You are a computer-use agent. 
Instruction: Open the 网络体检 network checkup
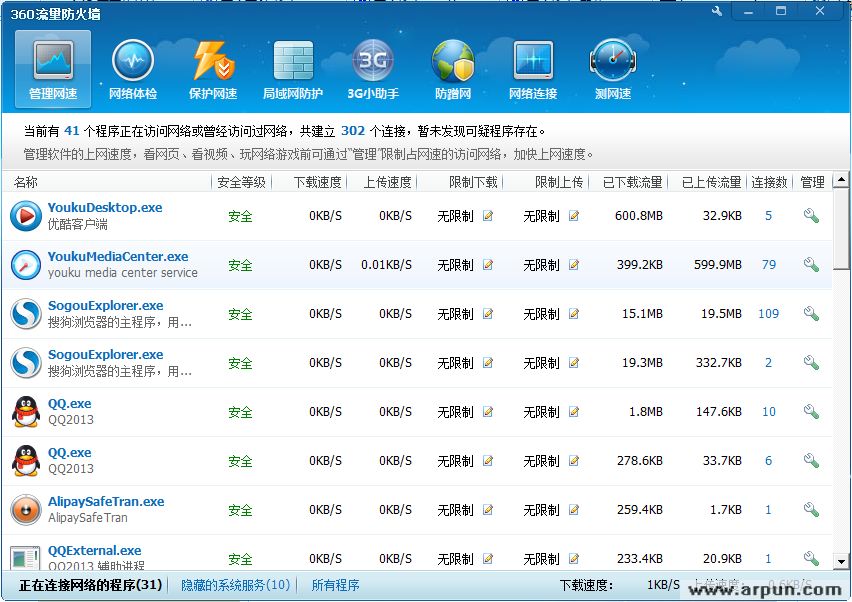point(133,69)
